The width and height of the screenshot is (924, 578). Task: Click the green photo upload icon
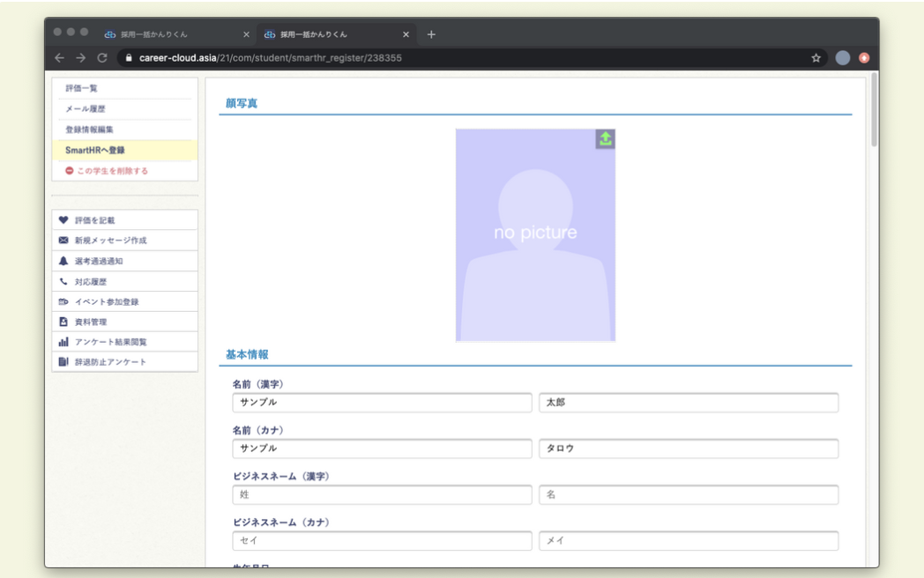pyautogui.click(x=605, y=139)
